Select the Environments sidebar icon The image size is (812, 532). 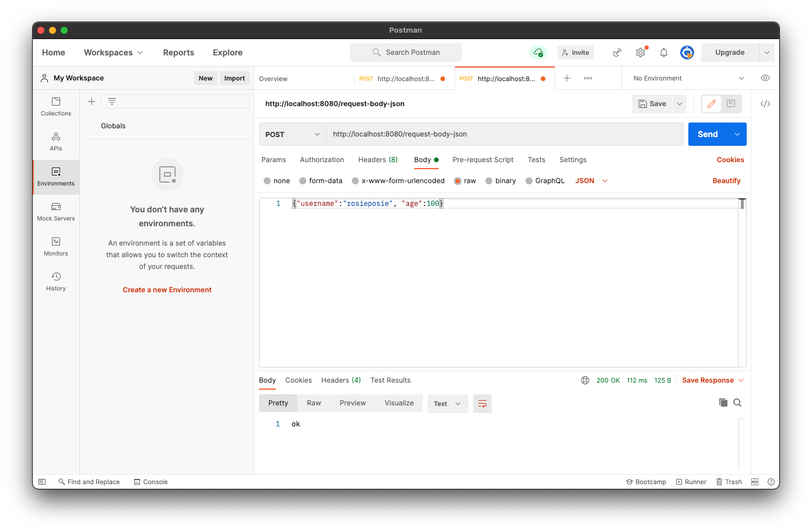point(56,177)
